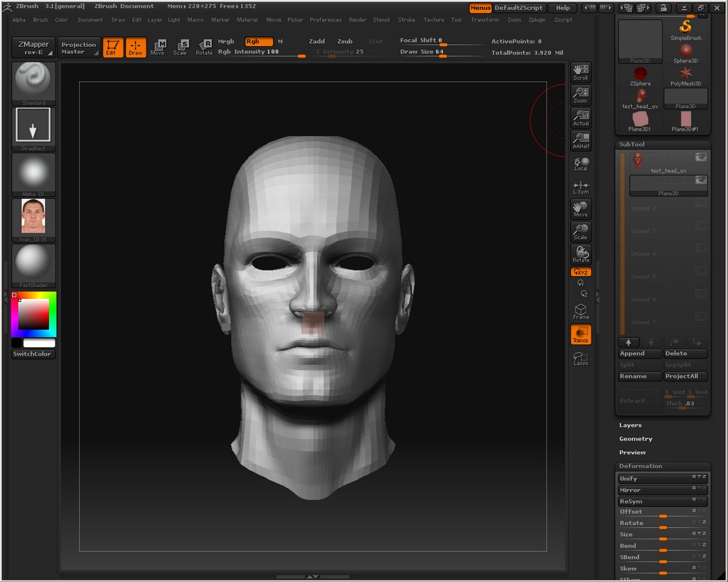Select the Lasso selection icon
This screenshot has height=582, width=728.
click(581, 358)
